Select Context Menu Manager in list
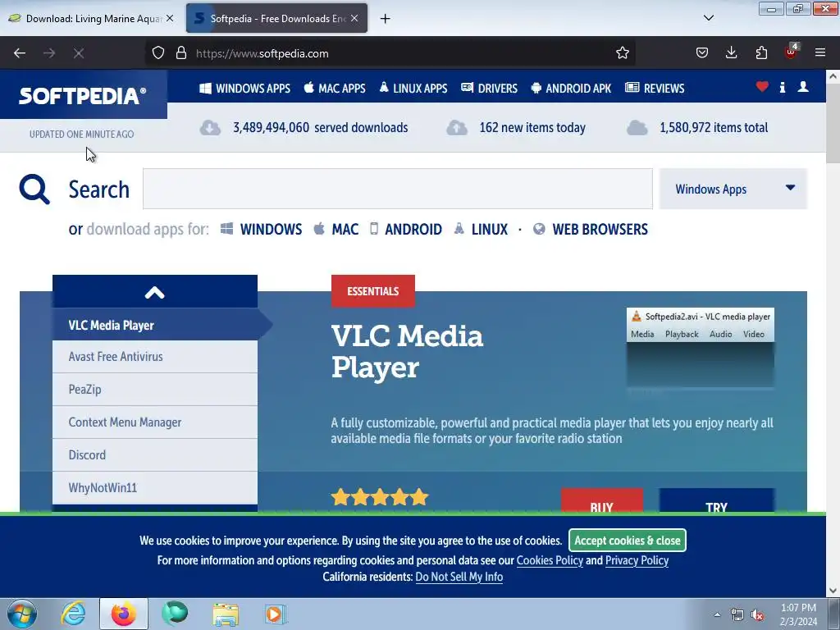840x630 pixels. [x=155, y=422]
